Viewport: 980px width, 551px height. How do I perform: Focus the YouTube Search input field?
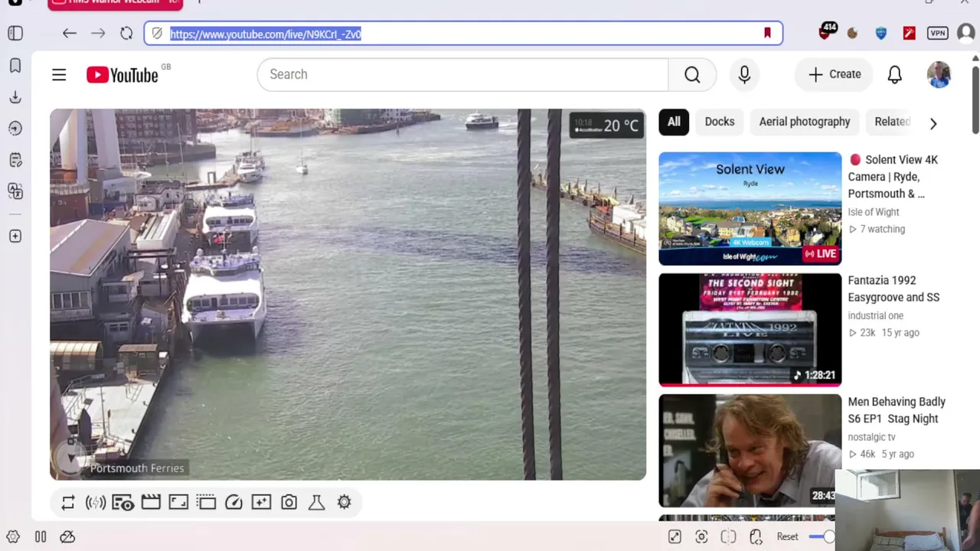tap(462, 74)
